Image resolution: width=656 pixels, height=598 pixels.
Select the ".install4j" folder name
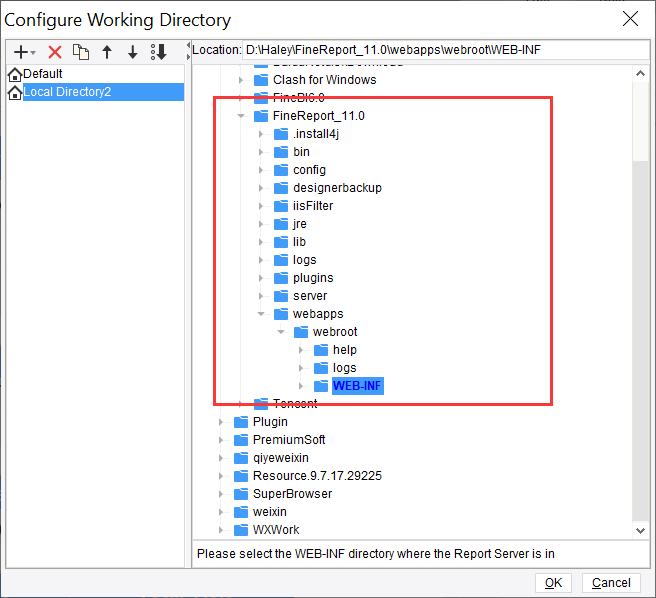pos(316,134)
